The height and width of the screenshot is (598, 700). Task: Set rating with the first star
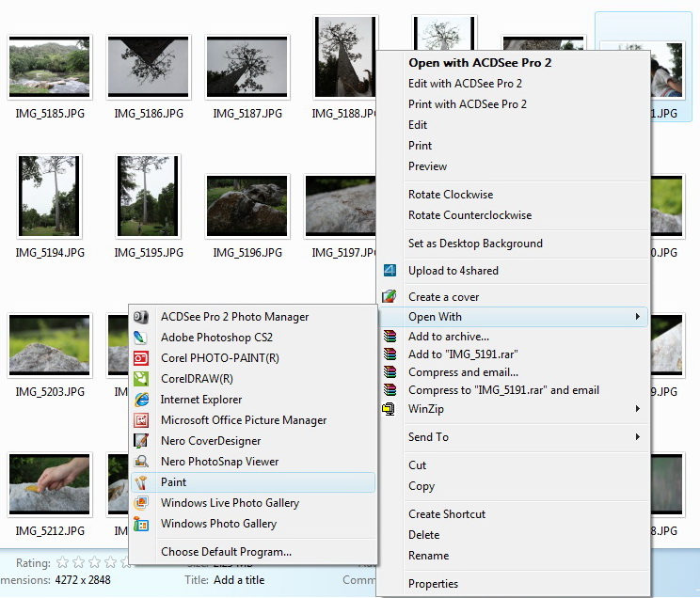pos(63,563)
